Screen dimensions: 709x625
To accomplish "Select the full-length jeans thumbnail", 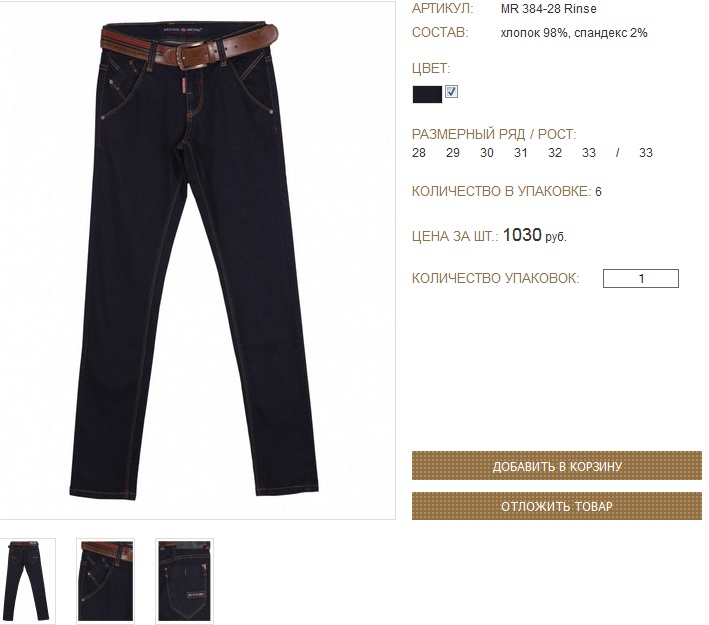I will point(28,582).
